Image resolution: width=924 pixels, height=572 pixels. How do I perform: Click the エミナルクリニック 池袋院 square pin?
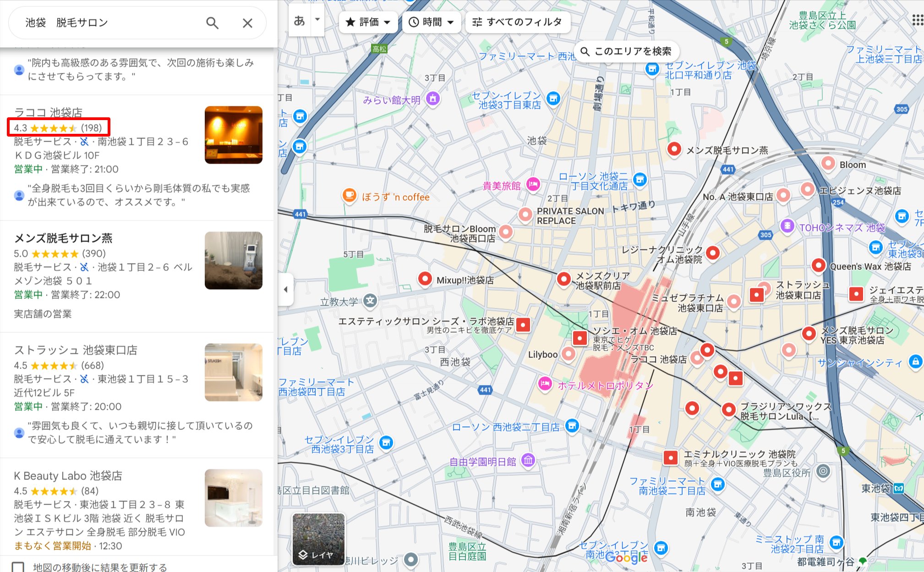click(671, 457)
